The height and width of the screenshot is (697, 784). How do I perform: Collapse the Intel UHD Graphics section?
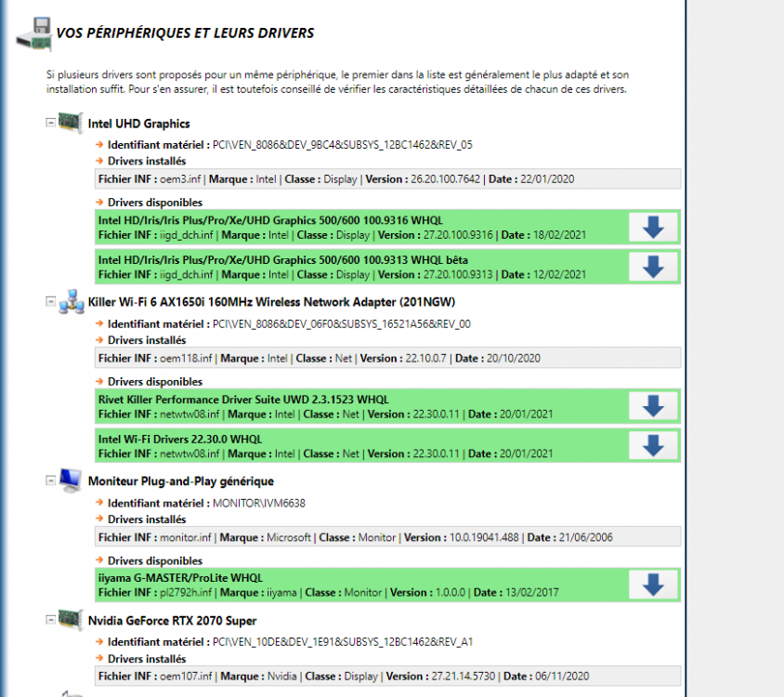click(x=50, y=123)
